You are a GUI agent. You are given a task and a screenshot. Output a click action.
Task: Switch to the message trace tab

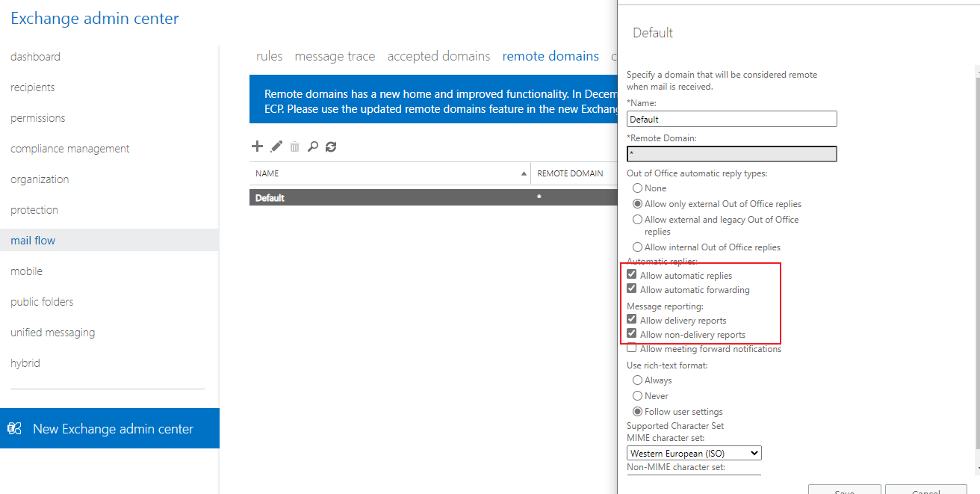pos(335,55)
